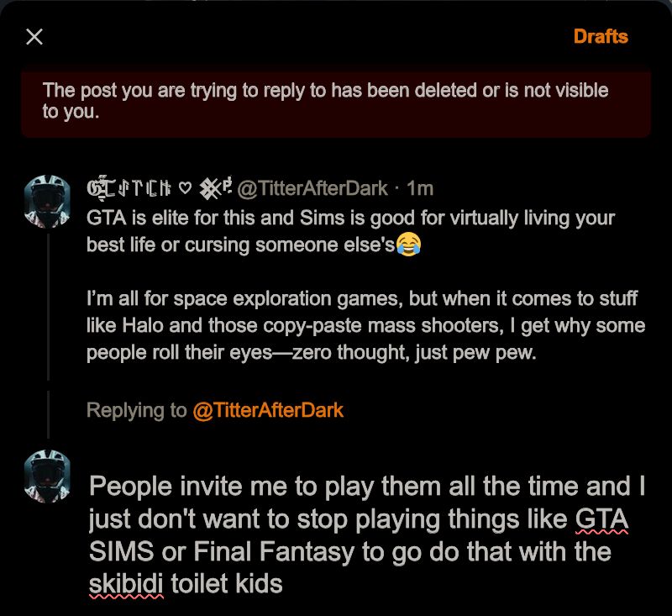Click the misspelled word skibidi
The width and height of the screenshot is (672, 616).
tap(126, 583)
